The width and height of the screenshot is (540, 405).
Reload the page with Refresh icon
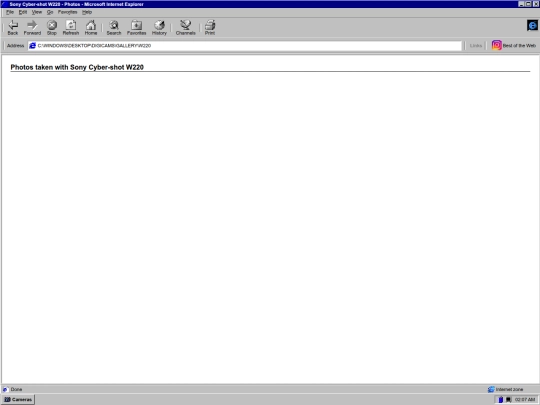71,28
